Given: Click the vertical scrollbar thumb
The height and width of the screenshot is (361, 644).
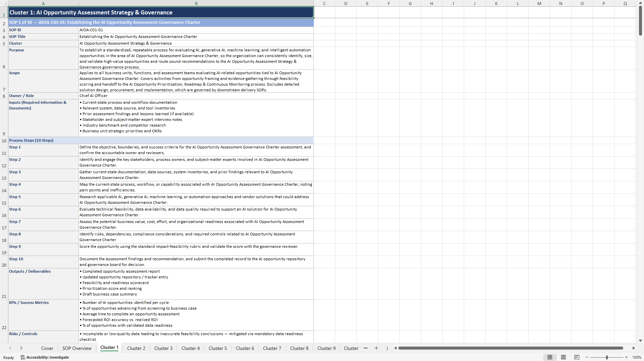Looking at the screenshot, I should click(640, 21).
